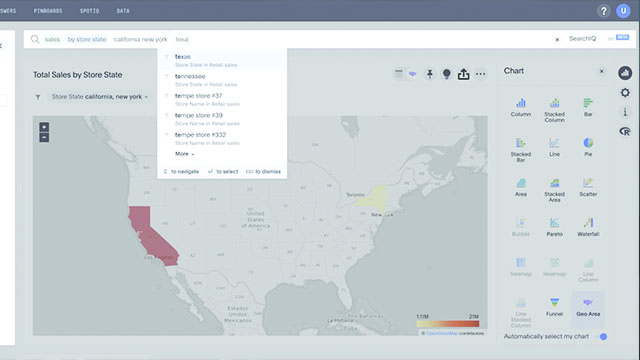Select the Column chart type
This screenshot has height=360, width=640.
(520, 107)
